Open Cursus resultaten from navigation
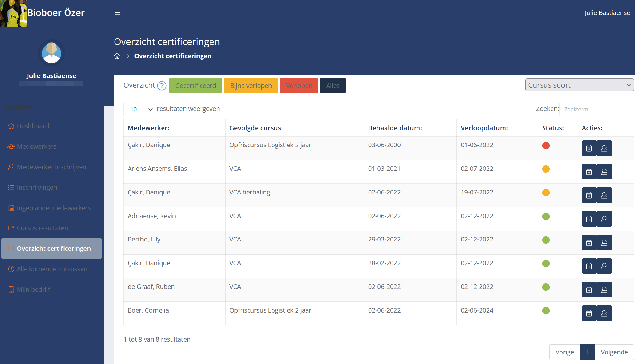 pyautogui.click(x=42, y=228)
